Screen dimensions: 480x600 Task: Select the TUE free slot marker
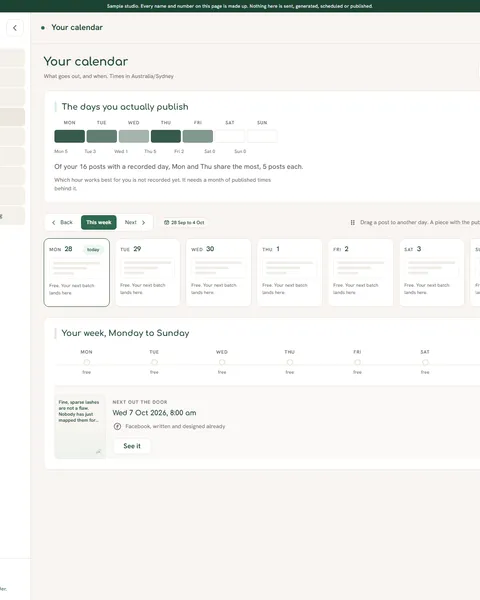click(x=154, y=362)
